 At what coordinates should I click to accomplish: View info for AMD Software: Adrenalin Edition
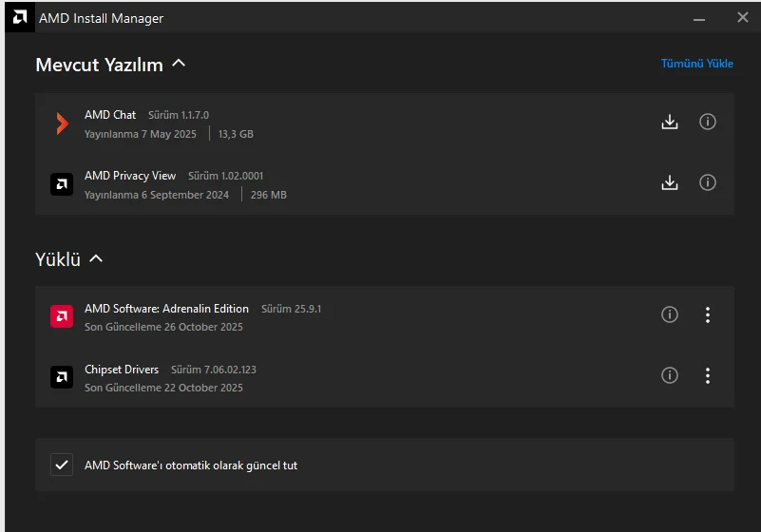670,314
